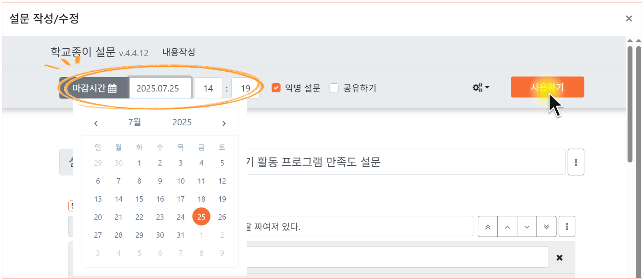Open the settings gears dropdown
This screenshot has height=280, width=644.
[x=481, y=88]
